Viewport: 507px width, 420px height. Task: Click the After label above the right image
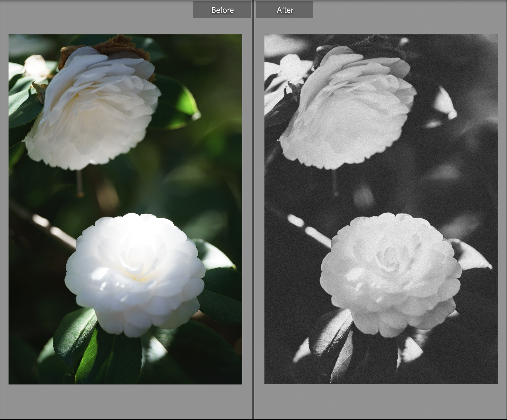[x=285, y=10]
